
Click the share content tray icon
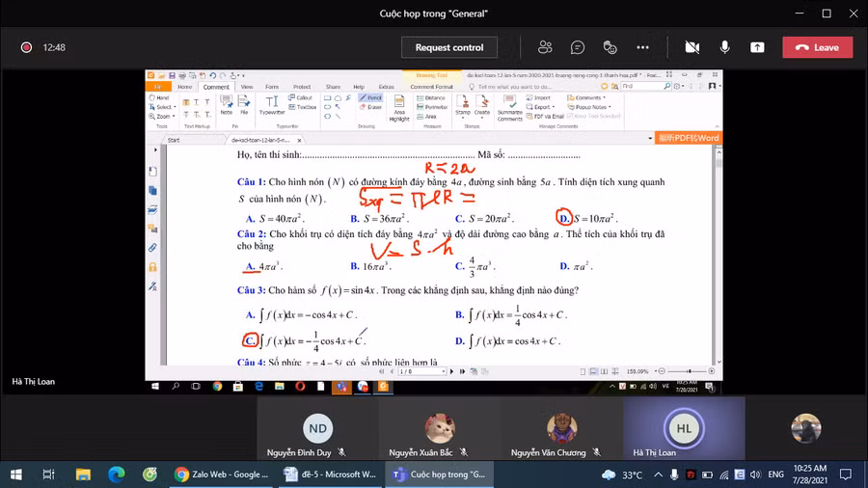pyautogui.click(x=757, y=47)
